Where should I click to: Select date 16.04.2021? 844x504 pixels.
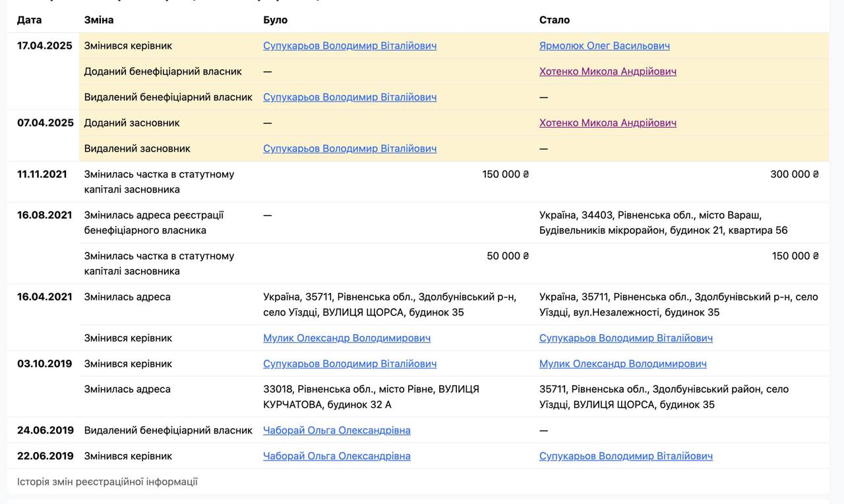pyautogui.click(x=45, y=296)
